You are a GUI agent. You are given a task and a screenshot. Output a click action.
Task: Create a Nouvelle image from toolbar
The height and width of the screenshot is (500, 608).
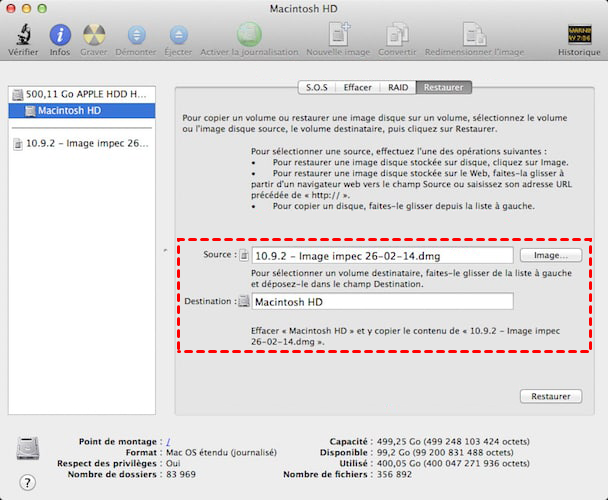[x=339, y=35]
